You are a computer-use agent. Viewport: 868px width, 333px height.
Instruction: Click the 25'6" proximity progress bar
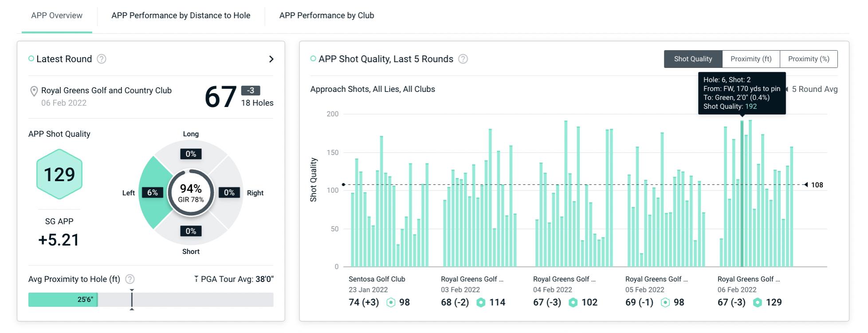tap(63, 300)
